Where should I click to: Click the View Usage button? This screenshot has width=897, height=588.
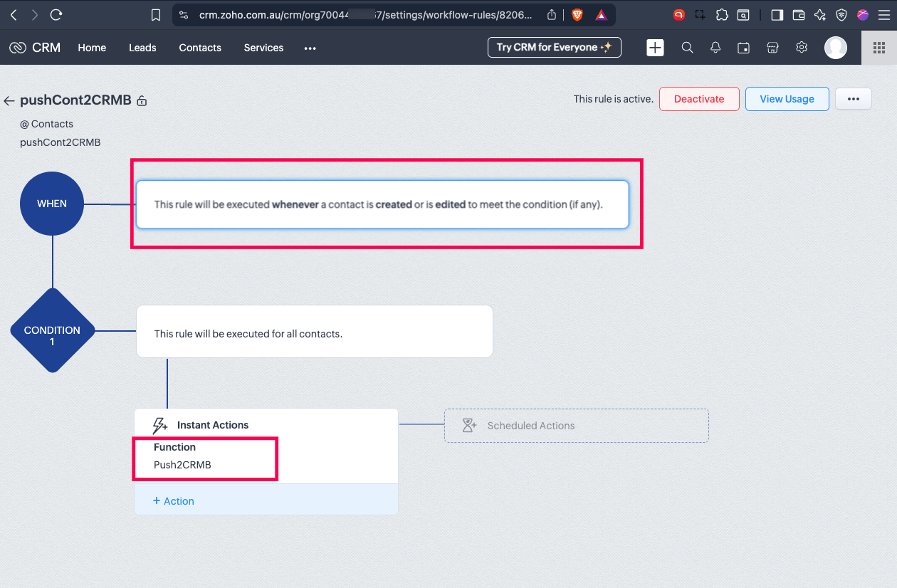click(x=787, y=99)
